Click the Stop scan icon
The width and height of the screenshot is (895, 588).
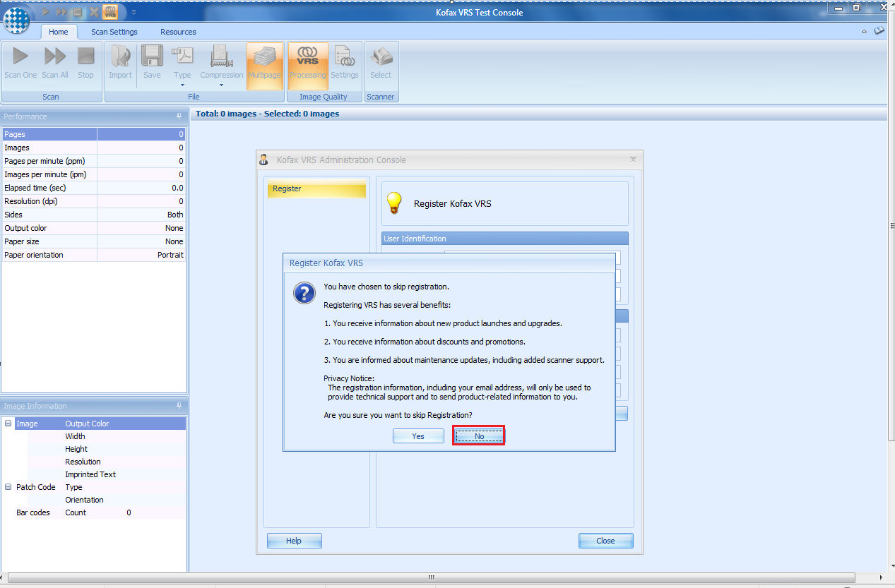click(85, 62)
